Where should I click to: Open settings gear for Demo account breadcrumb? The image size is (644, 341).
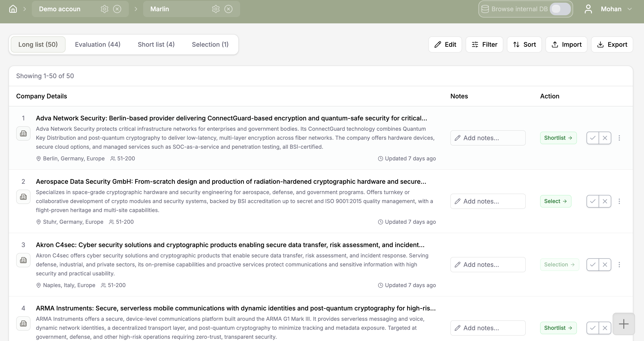[105, 9]
